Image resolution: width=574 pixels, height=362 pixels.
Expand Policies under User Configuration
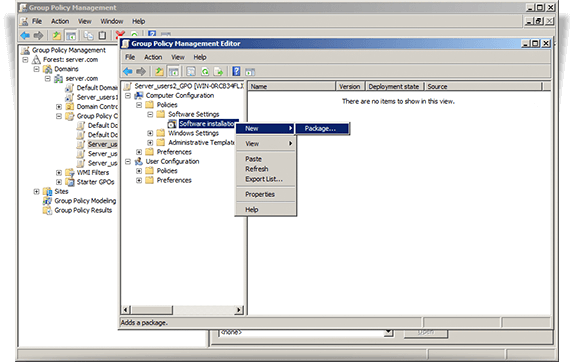[x=139, y=171]
